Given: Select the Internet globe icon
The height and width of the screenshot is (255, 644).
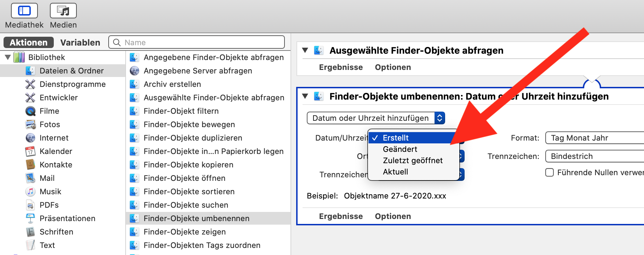Looking at the screenshot, I should point(30,138).
